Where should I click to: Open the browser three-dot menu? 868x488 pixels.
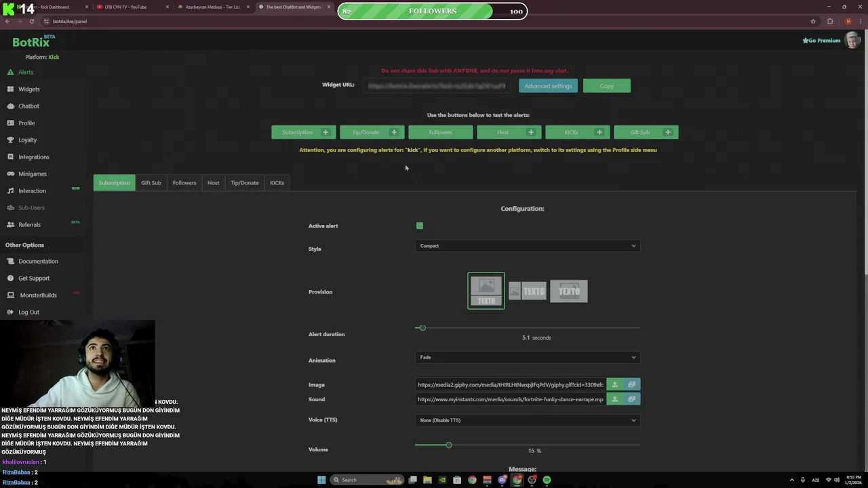(862, 21)
